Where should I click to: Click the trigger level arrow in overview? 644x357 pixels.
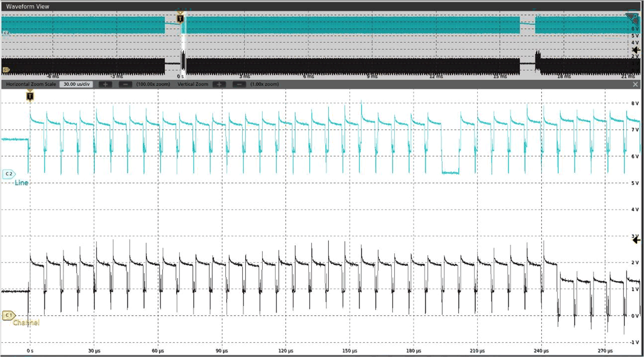[x=636, y=50]
